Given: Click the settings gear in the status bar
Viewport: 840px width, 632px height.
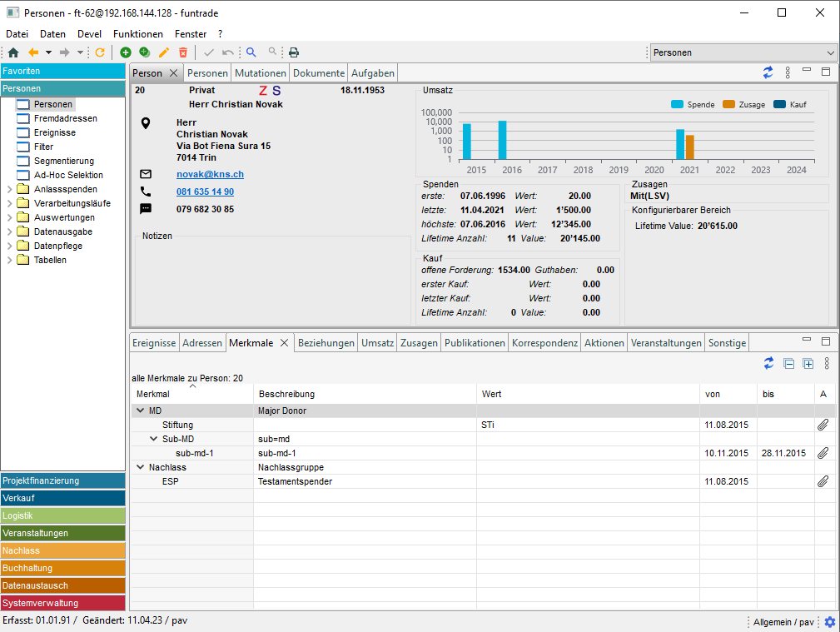Looking at the screenshot, I should pyautogui.click(x=829, y=622).
